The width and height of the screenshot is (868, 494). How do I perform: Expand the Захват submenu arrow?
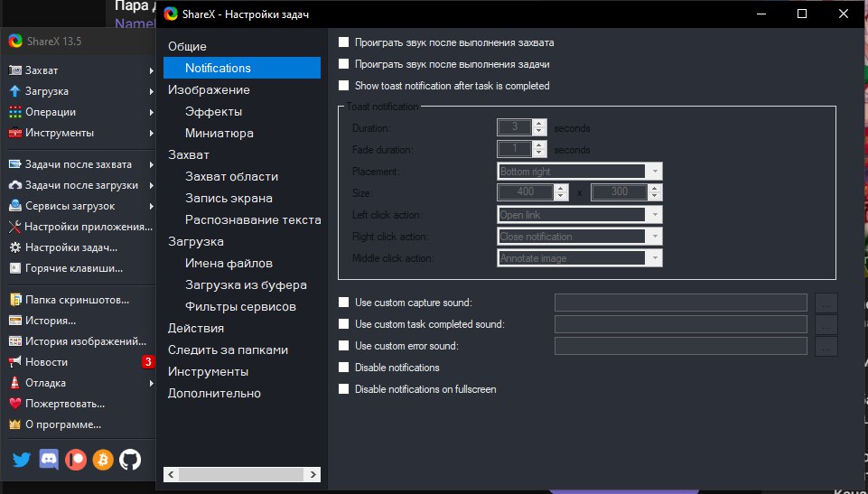coord(151,70)
